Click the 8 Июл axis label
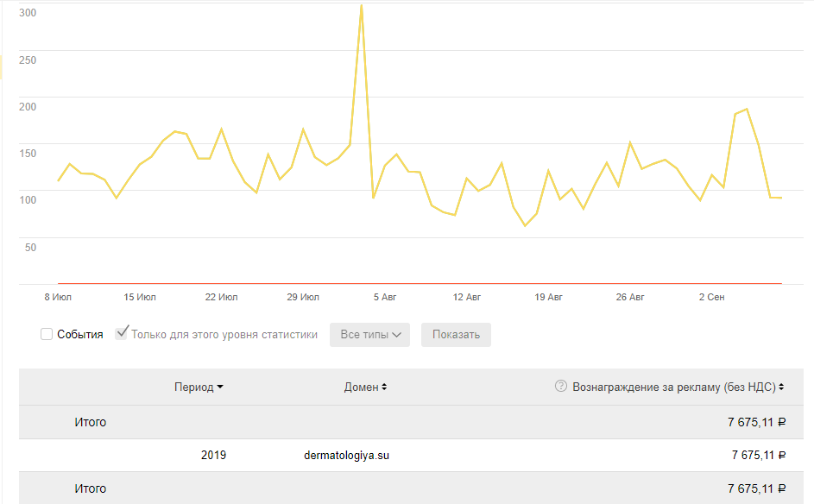Screen dimensions: 814x504 pos(58,297)
